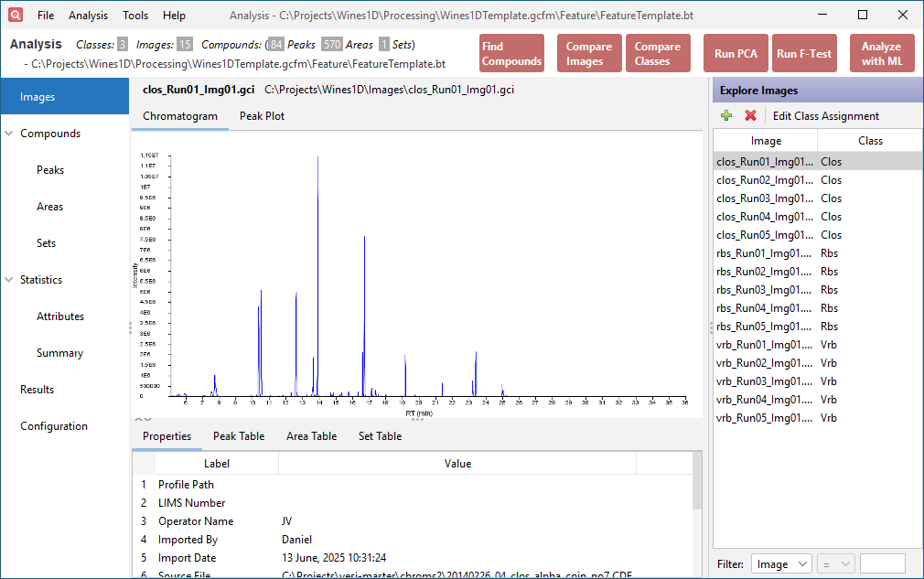Open the Tools menu
Viewport: 924px width, 579px height.
coord(134,15)
